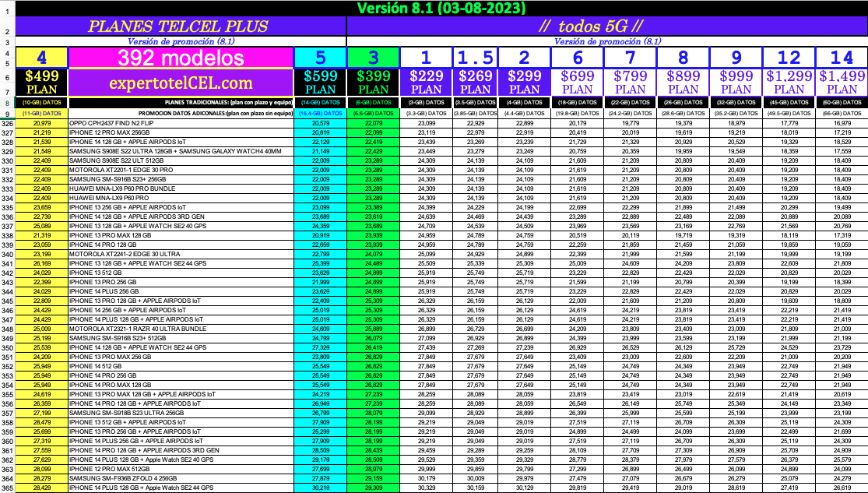Select the green $399 price "29,159" for ZFOLD 4
This screenshot has height=493, width=868.
pos(373,479)
